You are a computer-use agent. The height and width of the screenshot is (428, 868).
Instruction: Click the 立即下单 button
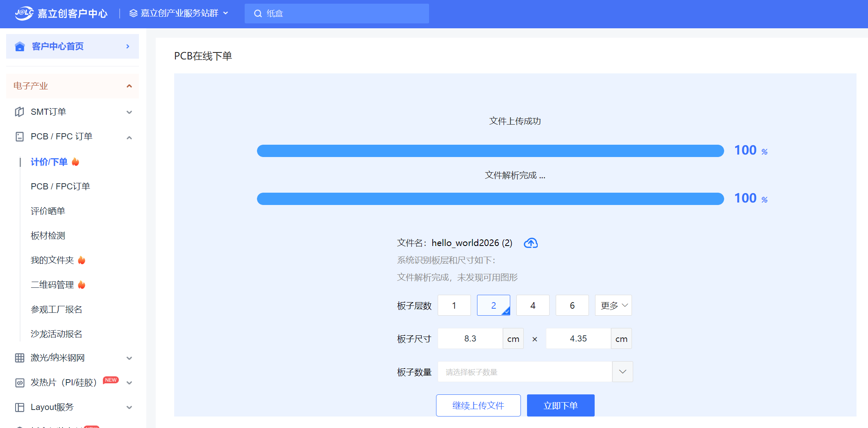pos(561,405)
